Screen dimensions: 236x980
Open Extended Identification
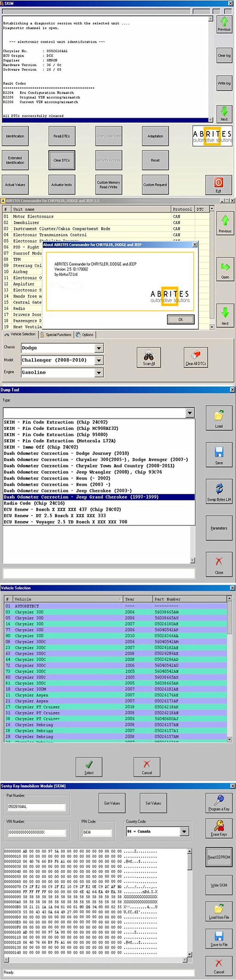coord(15,160)
